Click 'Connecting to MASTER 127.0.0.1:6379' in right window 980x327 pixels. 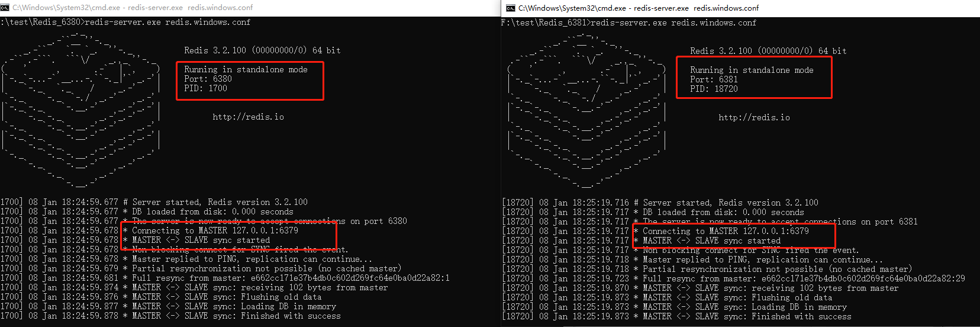tap(726, 232)
